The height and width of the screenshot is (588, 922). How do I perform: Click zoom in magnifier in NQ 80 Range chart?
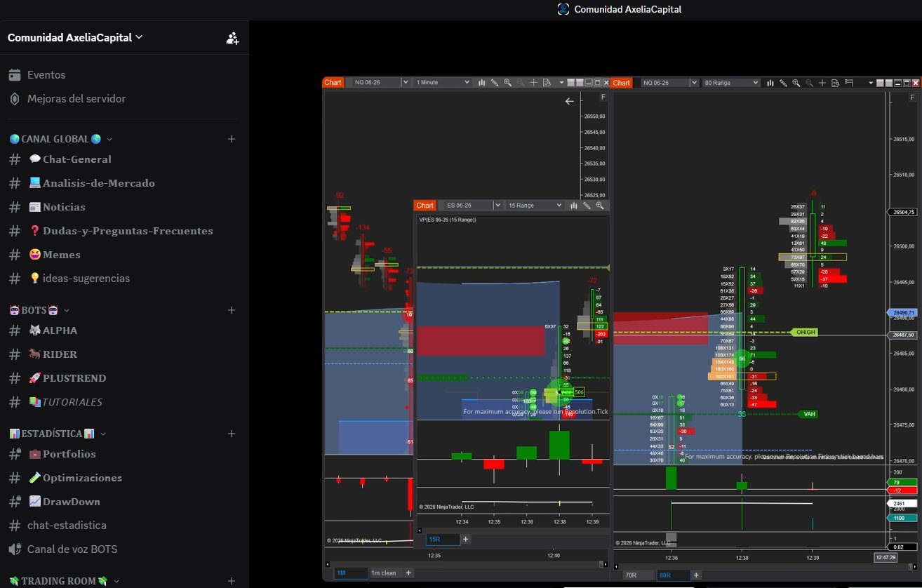click(796, 83)
